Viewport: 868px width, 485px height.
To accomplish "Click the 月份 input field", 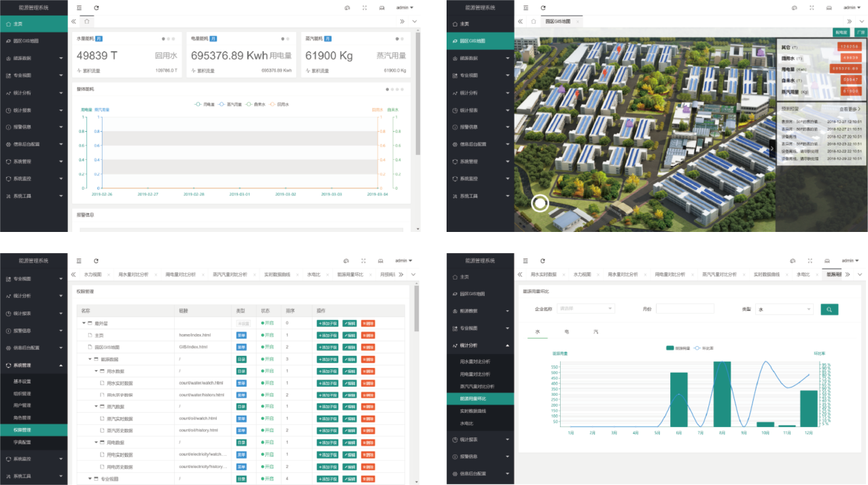I will [x=684, y=309].
